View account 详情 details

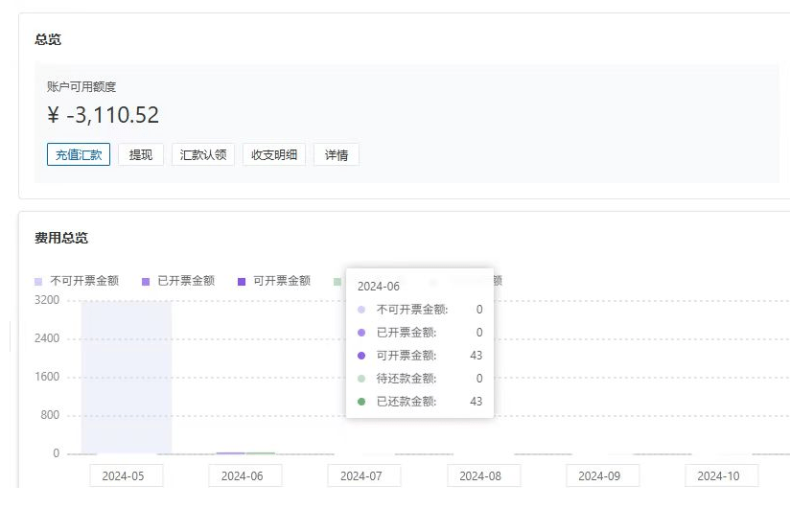[x=337, y=154]
